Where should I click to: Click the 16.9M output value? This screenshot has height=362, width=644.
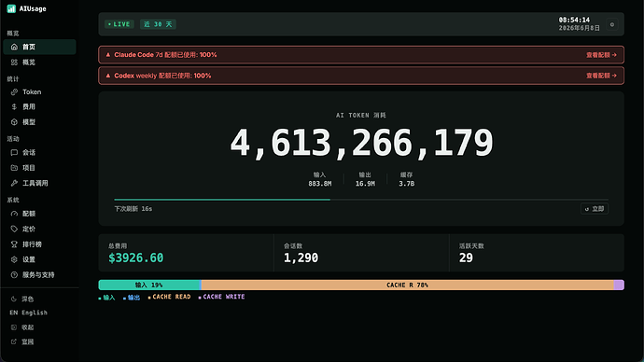(365, 184)
